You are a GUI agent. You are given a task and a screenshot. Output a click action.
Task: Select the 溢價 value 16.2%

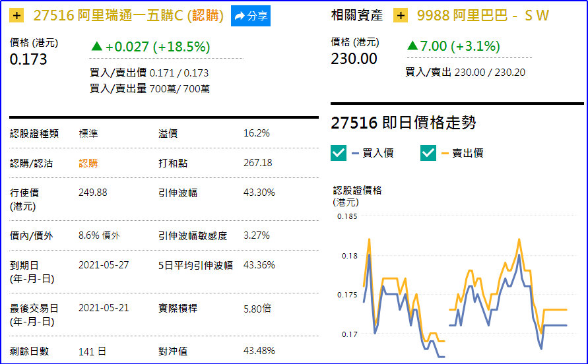pyautogui.click(x=257, y=133)
